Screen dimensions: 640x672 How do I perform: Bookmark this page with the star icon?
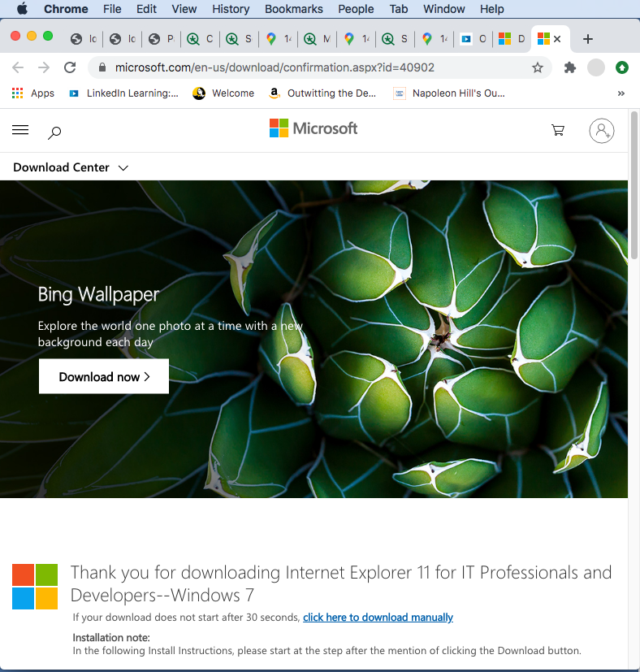pyautogui.click(x=538, y=67)
